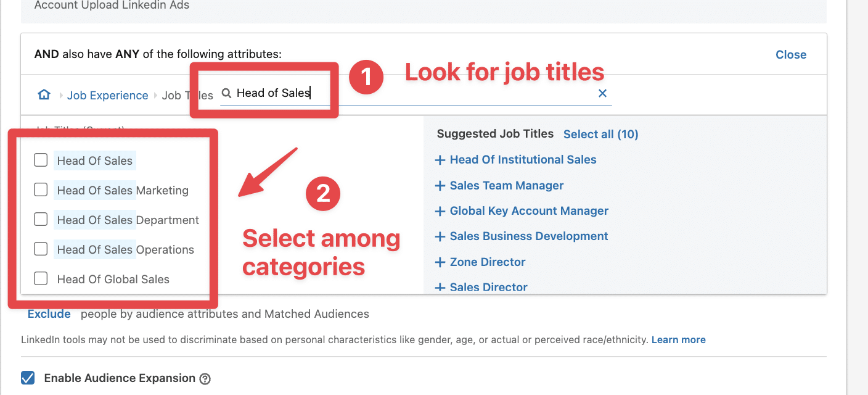Click into the Head of Sales search field
The width and height of the screenshot is (868, 395).
click(416, 93)
